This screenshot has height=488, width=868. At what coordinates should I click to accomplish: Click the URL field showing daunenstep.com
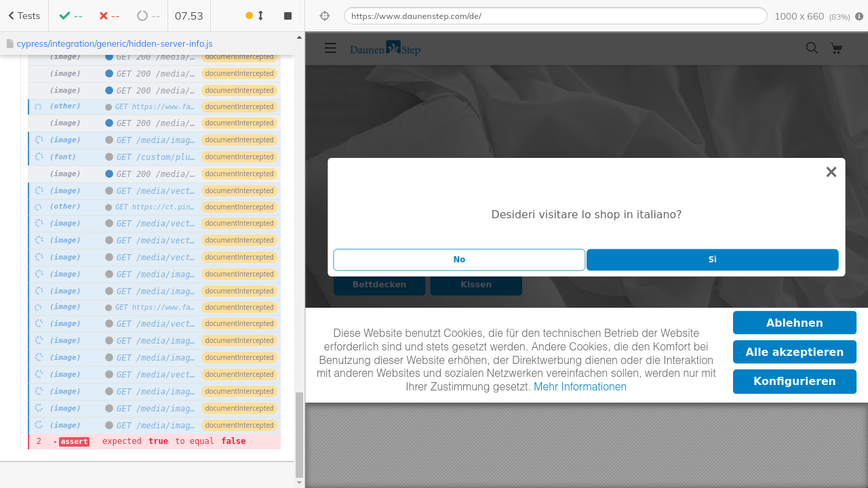click(555, 16)
